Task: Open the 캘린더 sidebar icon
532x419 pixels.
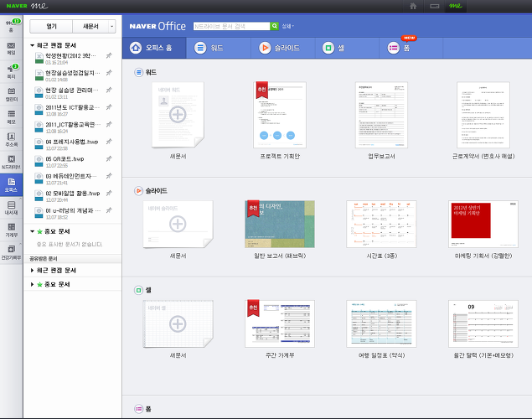Action: coord(11,95)
